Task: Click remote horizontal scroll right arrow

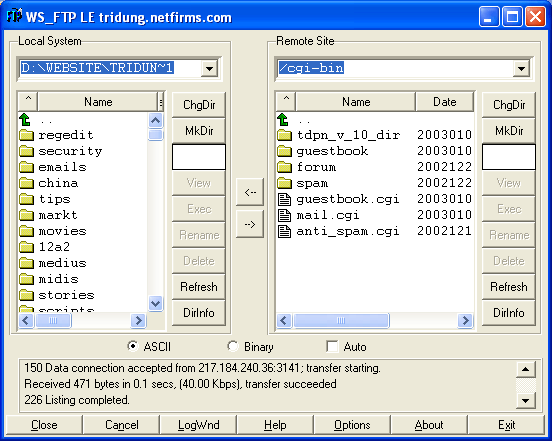Action: coord(465,320)
